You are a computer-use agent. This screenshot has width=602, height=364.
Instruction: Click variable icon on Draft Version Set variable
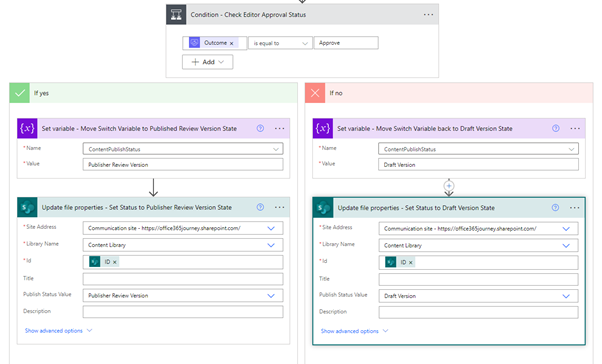point(323,128)
